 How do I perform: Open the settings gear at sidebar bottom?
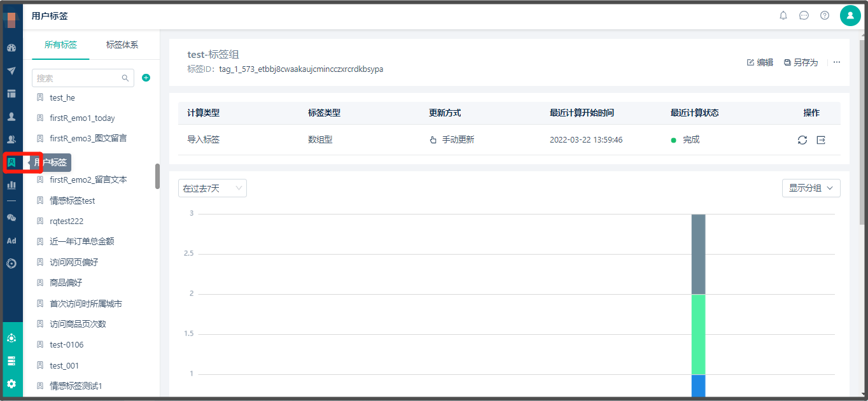pos(11,384)
